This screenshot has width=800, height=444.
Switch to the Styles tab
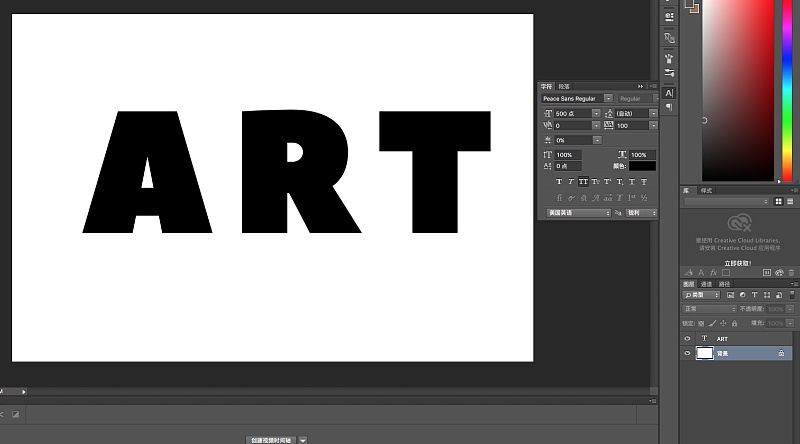tap(706, 190)
